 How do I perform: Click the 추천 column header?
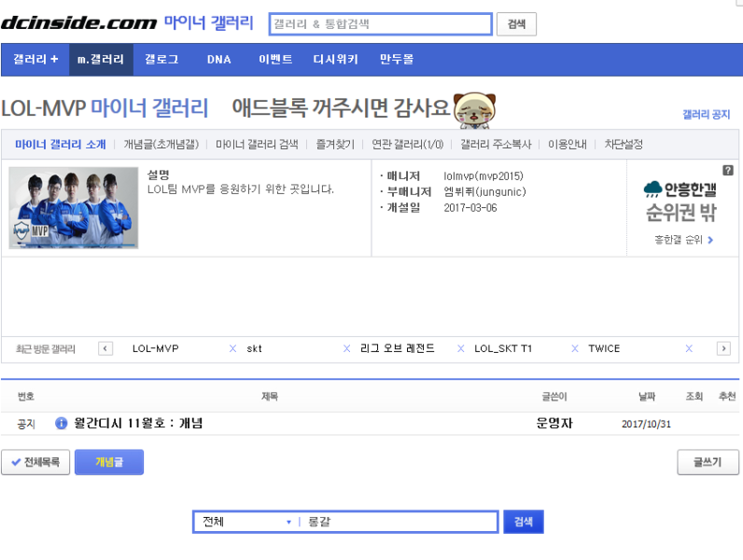tap(727, 396)
